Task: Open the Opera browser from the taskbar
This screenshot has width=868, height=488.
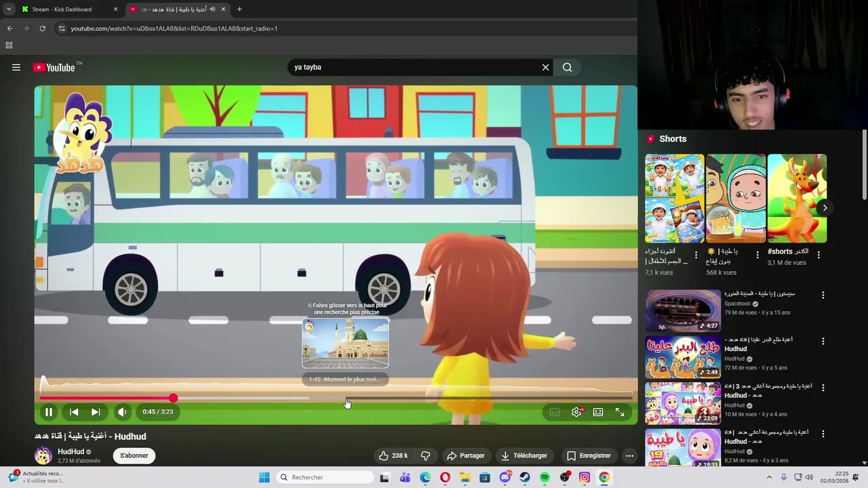Action: pos(445,477)
